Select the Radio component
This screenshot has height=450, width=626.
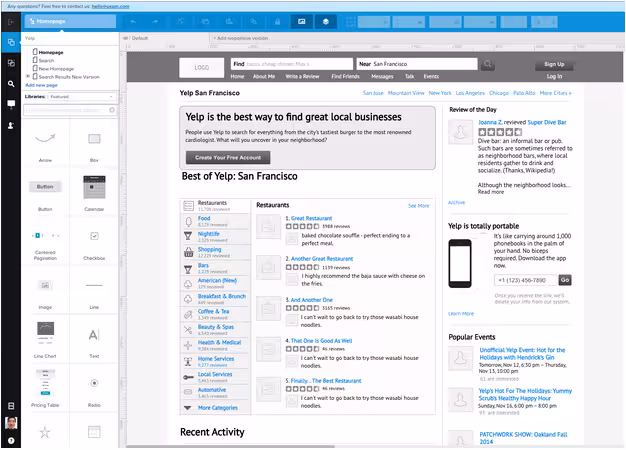(x=94, y=388)
